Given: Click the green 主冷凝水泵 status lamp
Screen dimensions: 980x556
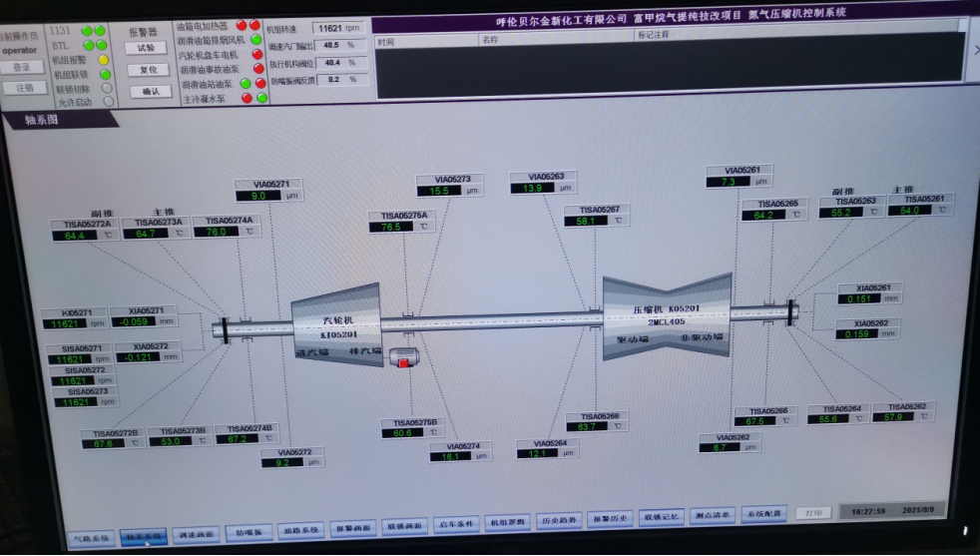Looking at the screenshot, I should tap(261, 98).
